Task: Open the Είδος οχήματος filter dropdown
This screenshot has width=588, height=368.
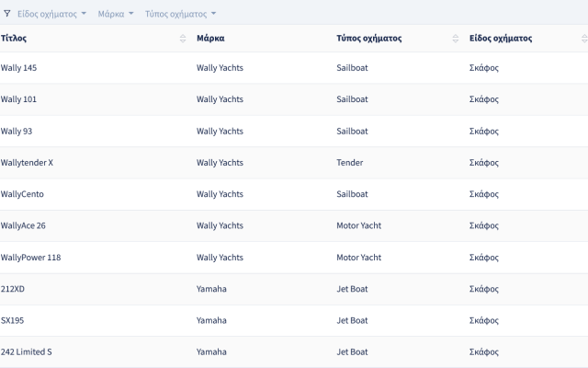Action: click(51, 15)
